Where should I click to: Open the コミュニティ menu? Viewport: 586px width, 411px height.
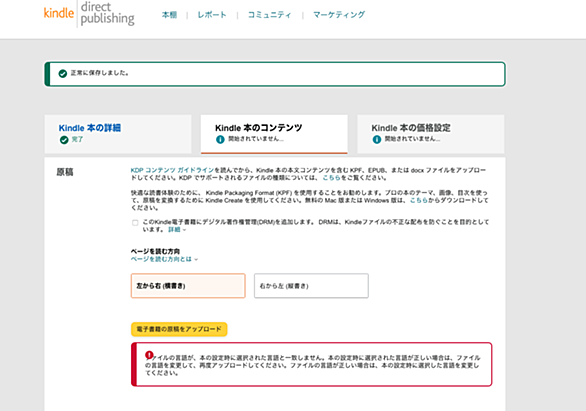coord(269,15)
